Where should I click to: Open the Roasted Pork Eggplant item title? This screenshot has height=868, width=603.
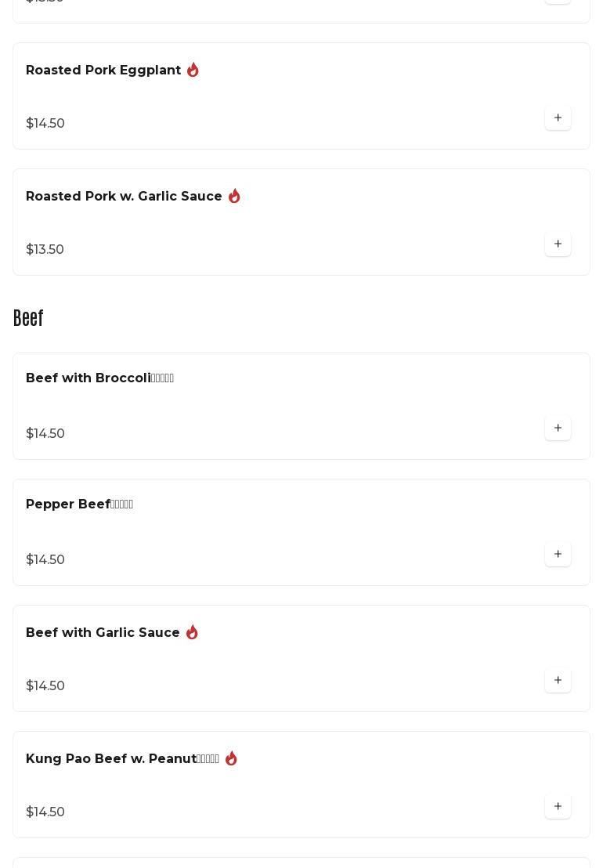(x=103, y=71)
